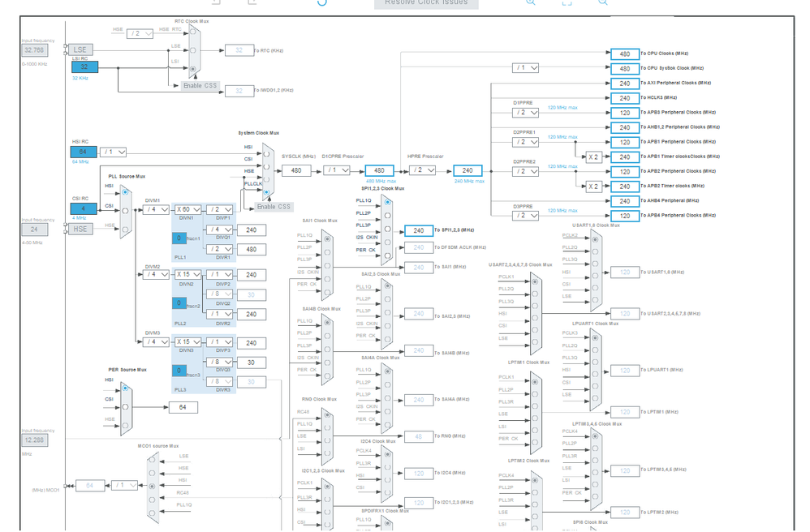
Task: Open the D2PPRE2 /2 dropdown
Action: pos(526,171)
